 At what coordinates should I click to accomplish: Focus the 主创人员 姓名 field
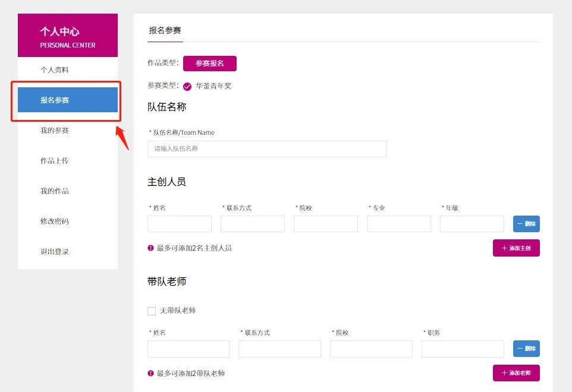click(179, 224)
